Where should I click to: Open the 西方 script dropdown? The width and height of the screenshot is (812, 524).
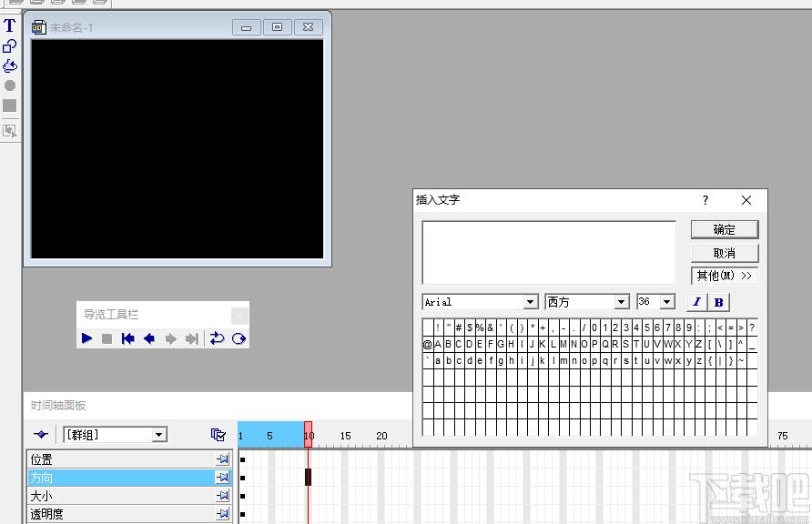(x=622, y=302)
